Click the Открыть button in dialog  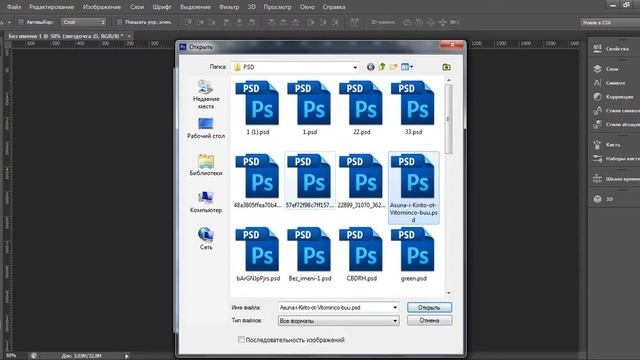tap(429, 307)
